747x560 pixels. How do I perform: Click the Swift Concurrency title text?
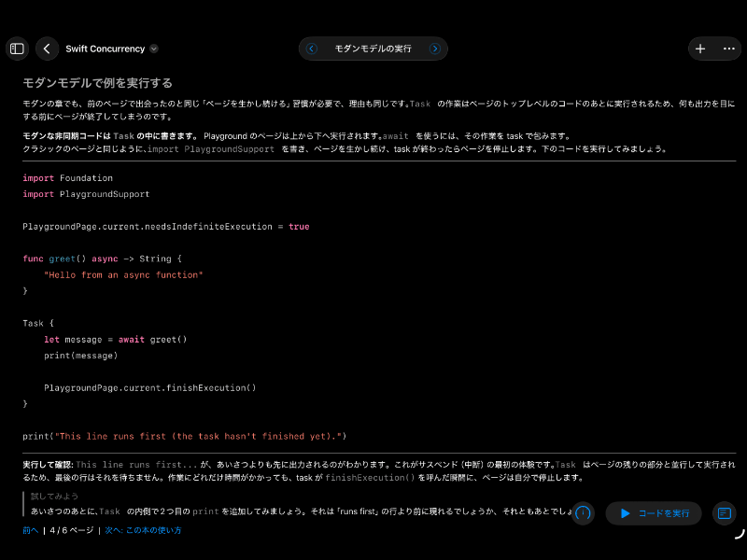click(x=106, y=49)
